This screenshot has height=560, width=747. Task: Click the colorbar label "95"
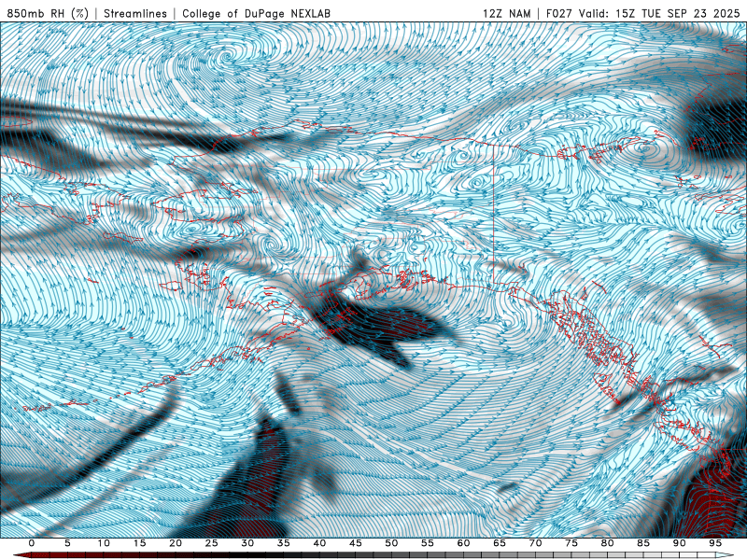pos(715,543)
